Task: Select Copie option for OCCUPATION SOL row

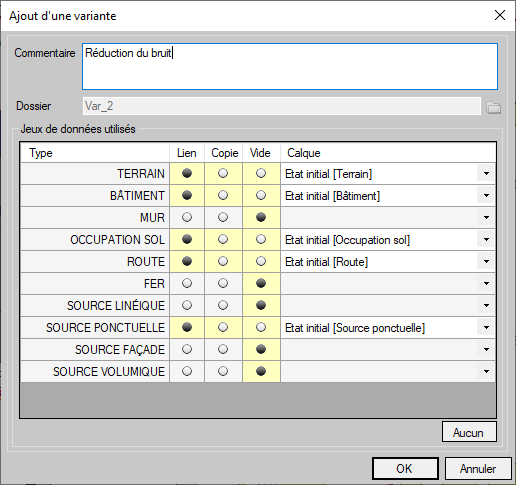Action: click(223, 239)
